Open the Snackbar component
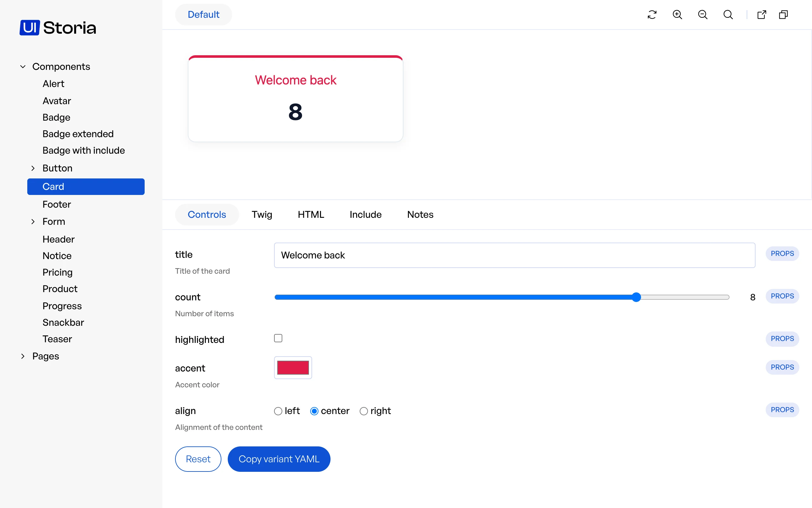The image size is (812, 508). (x=63, y=322)
